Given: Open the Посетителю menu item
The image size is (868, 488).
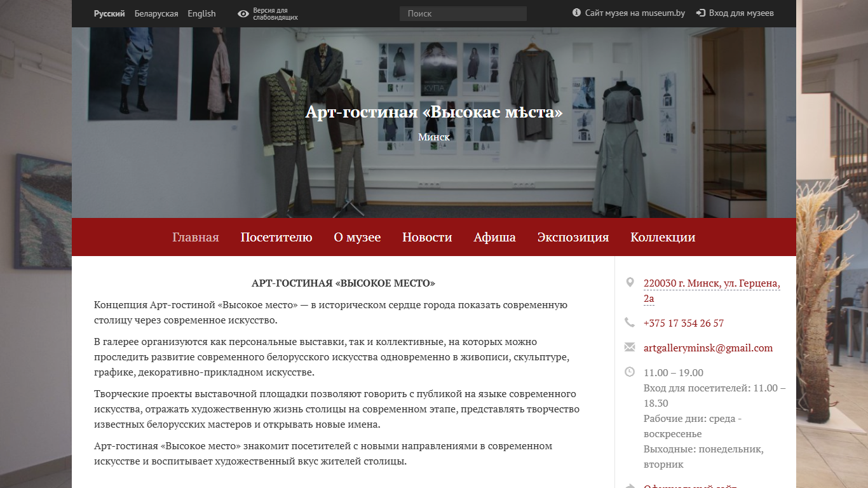Looking at the screenshot, I should pos(276,237).
